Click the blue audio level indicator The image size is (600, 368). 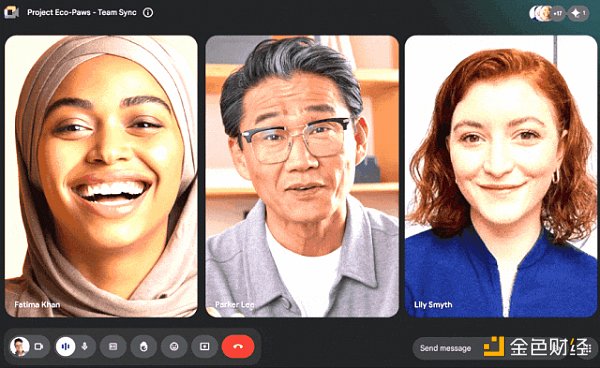[65, 347]
